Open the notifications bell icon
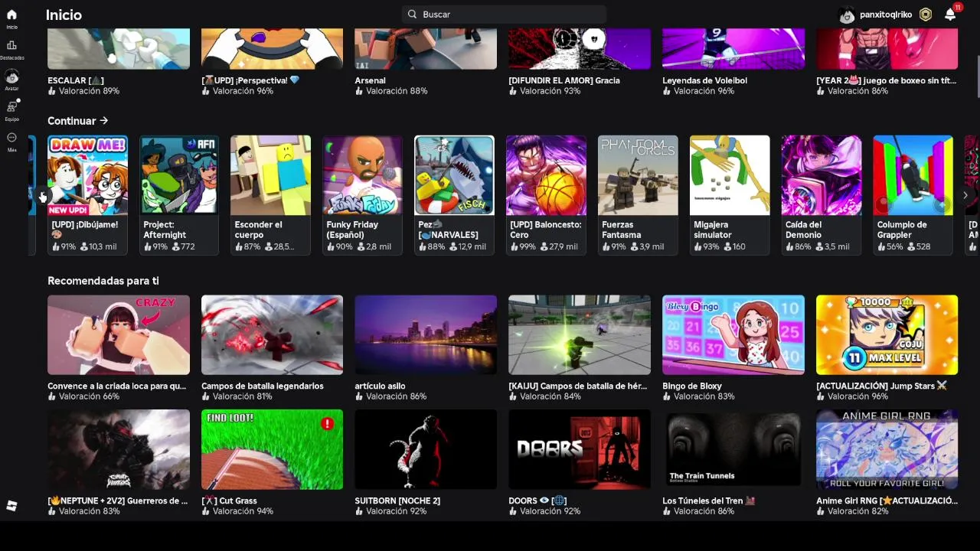This screenshot has height=551, width=980. pos(950,15)
